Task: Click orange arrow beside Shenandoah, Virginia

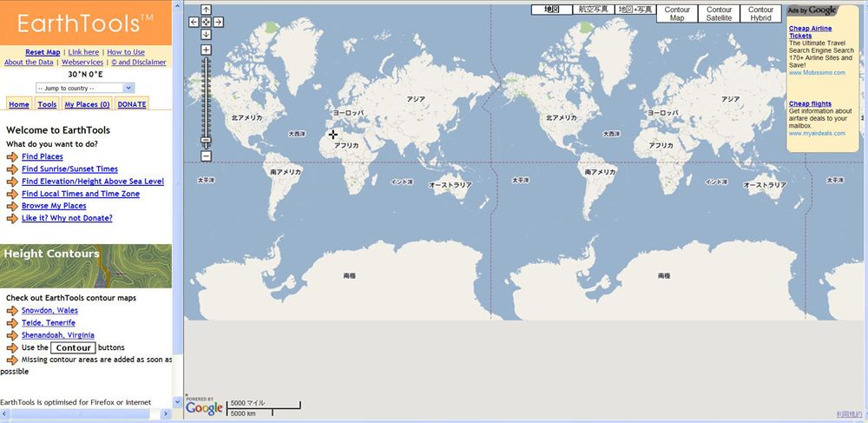Action: click(12, 335)
